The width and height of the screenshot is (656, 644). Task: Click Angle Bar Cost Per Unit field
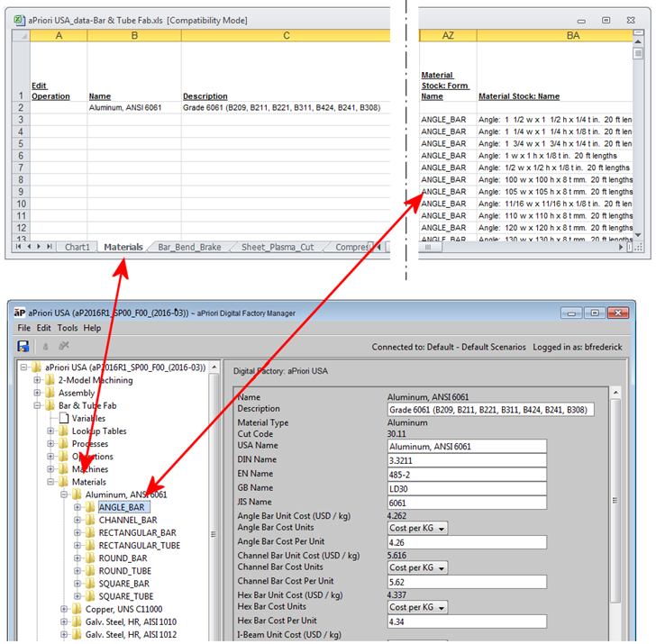[x=467, y=542]
